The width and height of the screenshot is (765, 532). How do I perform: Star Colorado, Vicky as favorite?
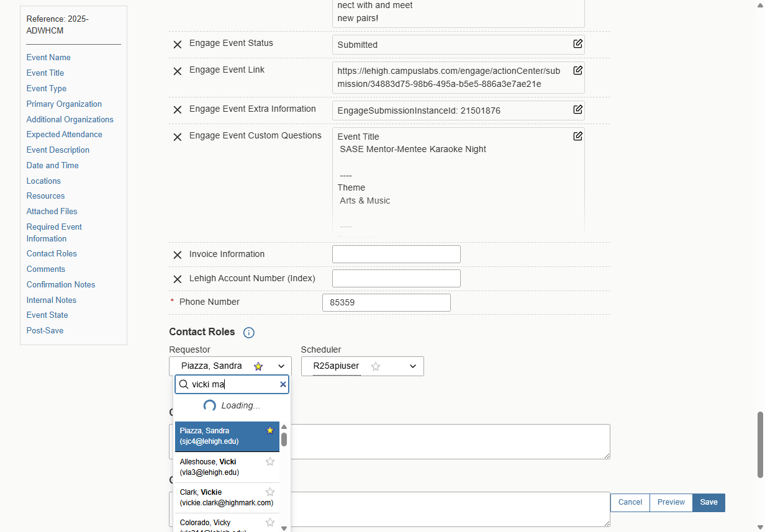[x=269, y=522]
